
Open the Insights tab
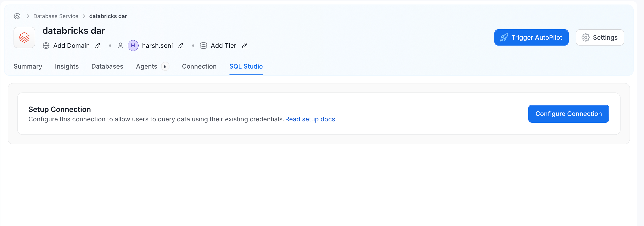pyautogui.click(x=67, y=67)
